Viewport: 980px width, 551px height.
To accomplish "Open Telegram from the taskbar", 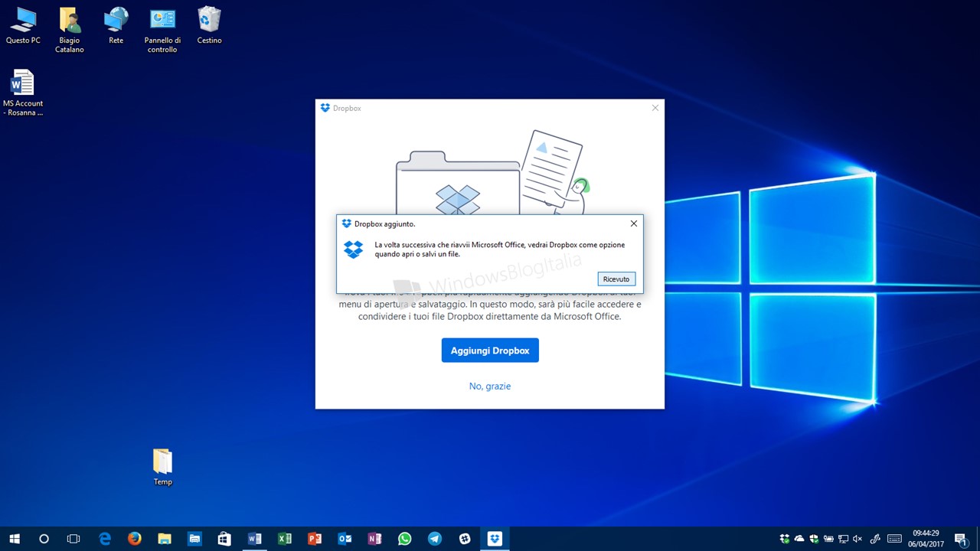I will tap(434, 539).
